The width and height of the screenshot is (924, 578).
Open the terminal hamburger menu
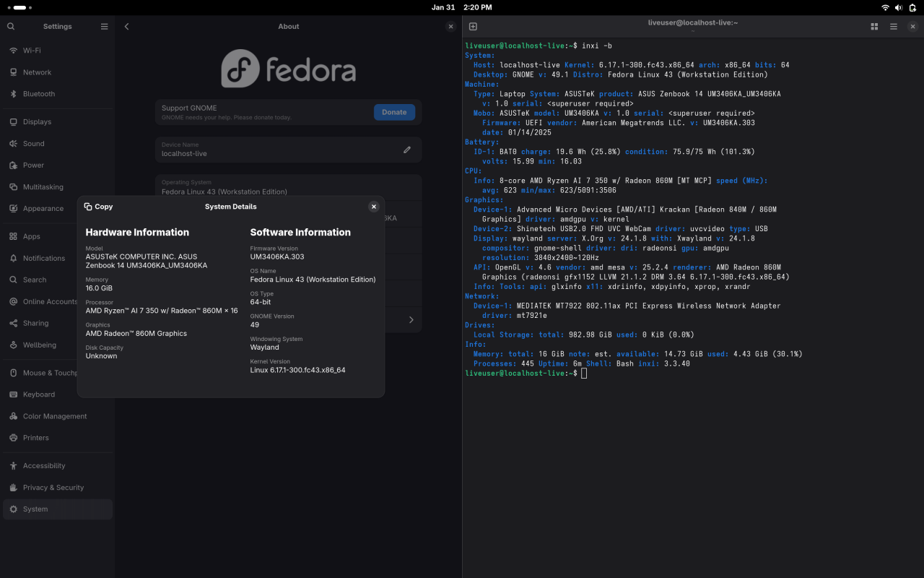pos(894,27)
